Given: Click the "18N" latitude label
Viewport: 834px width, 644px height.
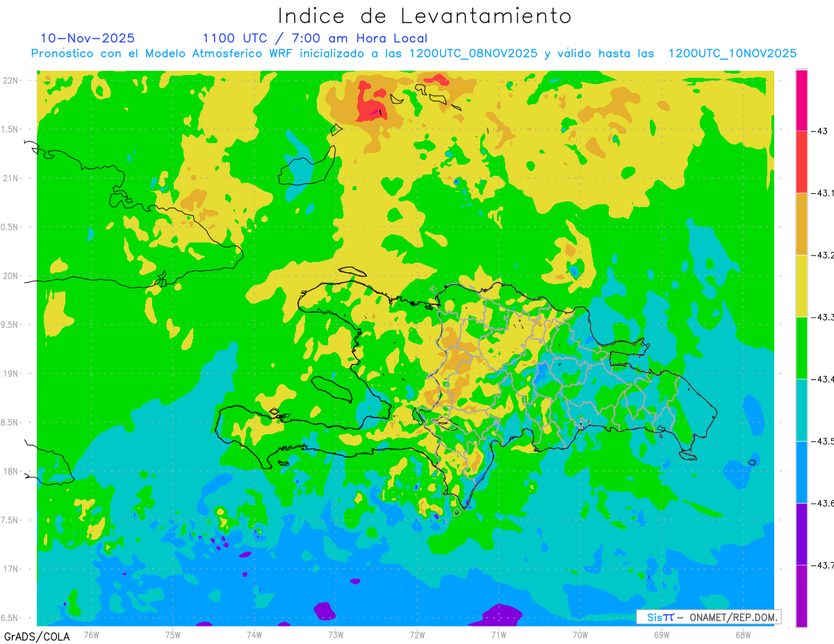Looking at the screenshot, I should [x=12, y=471].
